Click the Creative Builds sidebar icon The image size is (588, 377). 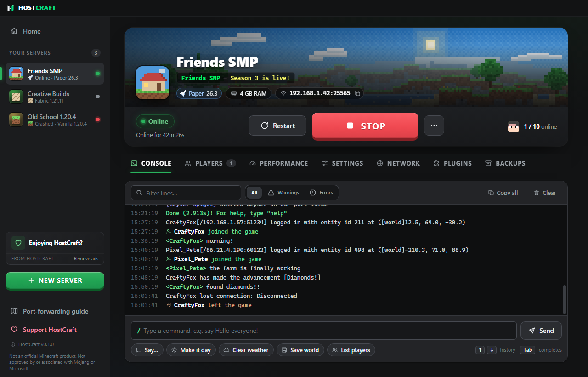16,97
